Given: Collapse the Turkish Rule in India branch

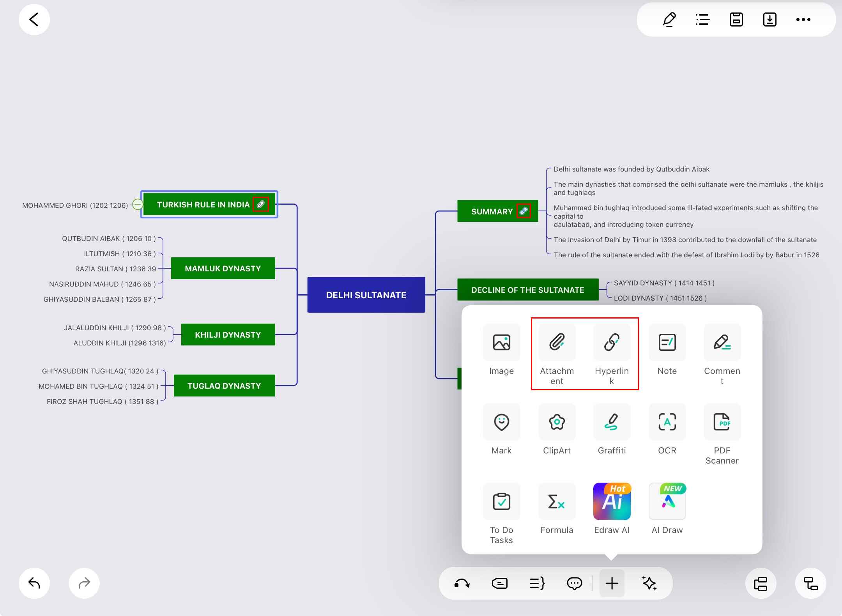Looking at the screenshot, I should point(137,204).
